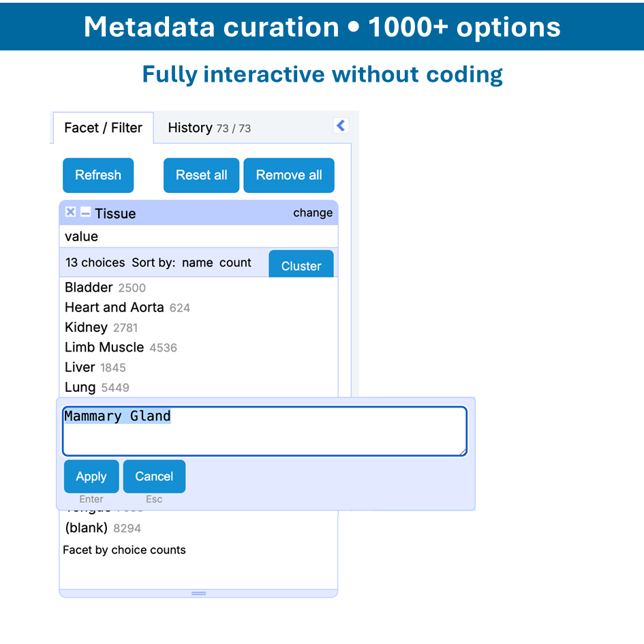
Task: Filter by Kidney tissue
Action: coord(86,327)
